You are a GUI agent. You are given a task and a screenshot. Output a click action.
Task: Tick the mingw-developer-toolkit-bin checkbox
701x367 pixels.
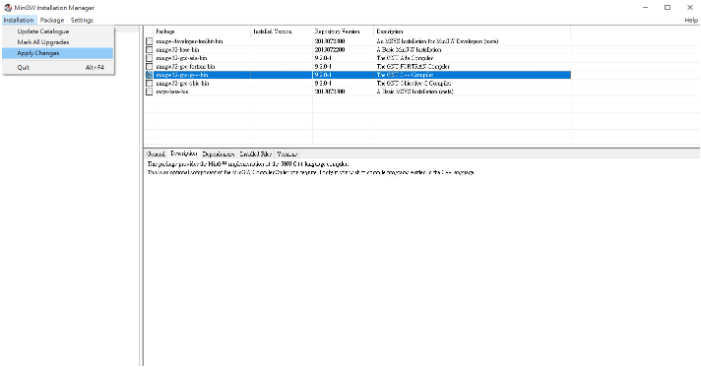[149, 41]
